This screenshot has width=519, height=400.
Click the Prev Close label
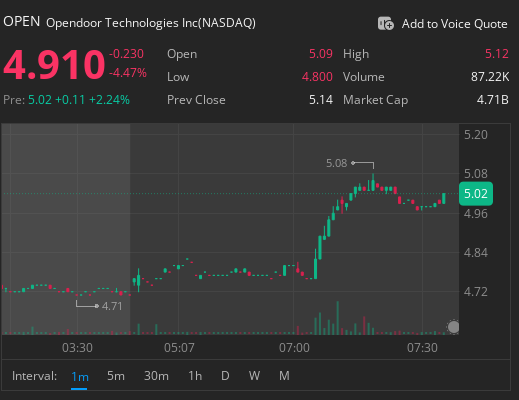coord(196,100)
